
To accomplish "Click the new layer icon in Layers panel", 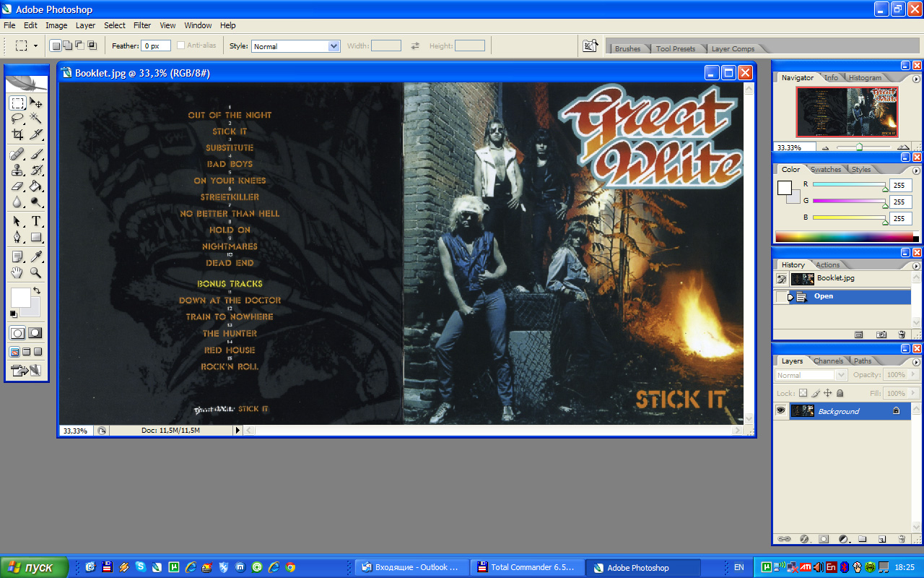I will point(881,539).
